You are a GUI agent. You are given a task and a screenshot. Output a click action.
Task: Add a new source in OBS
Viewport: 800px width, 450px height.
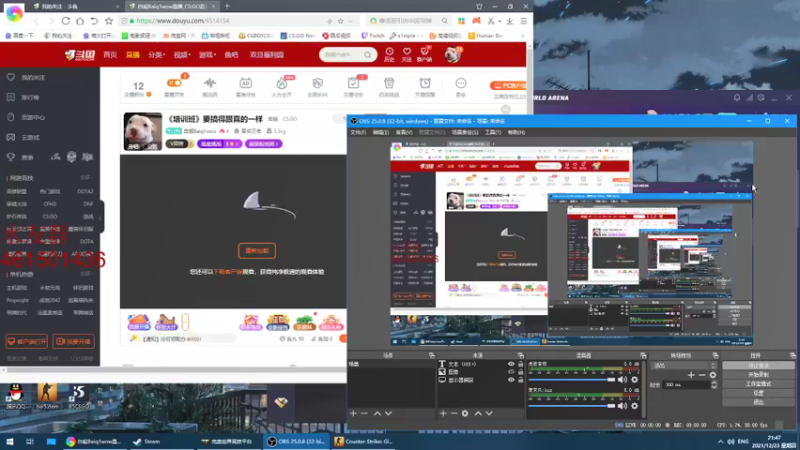443,413
